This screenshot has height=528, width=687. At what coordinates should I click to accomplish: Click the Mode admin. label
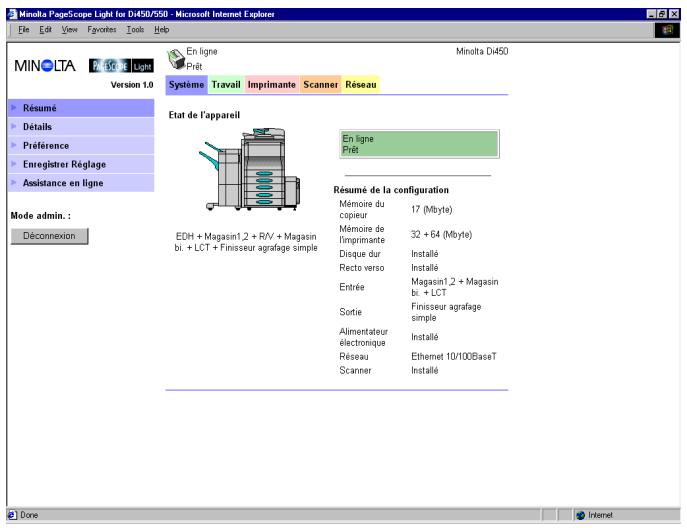40,216
